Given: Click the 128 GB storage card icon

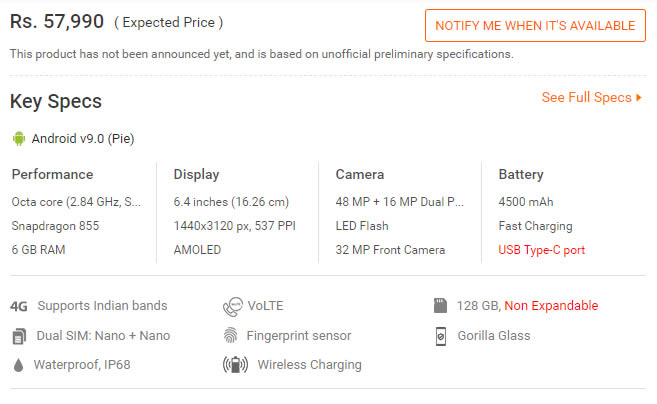Looking at the screenshot, I should click(x=439, y=306).
